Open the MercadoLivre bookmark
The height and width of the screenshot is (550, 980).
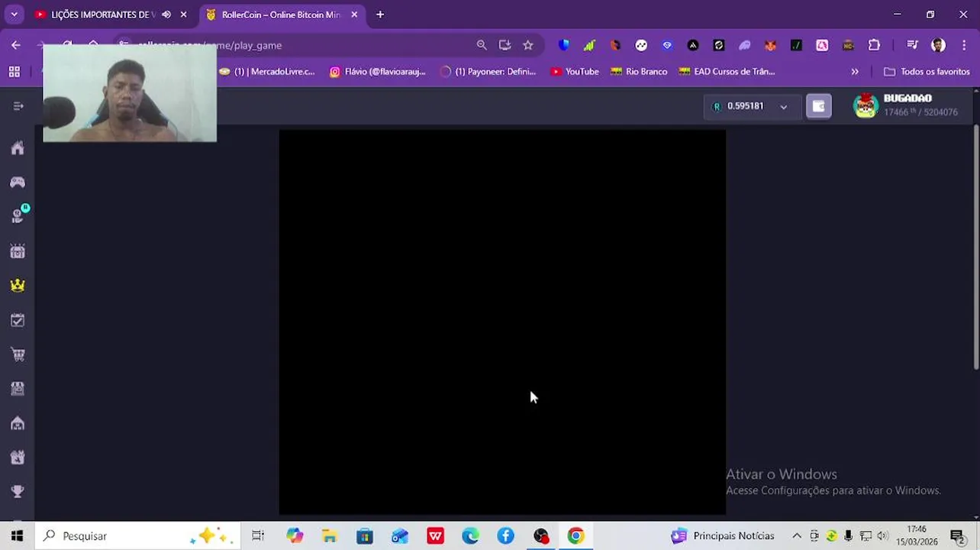(x=266, y=71)
